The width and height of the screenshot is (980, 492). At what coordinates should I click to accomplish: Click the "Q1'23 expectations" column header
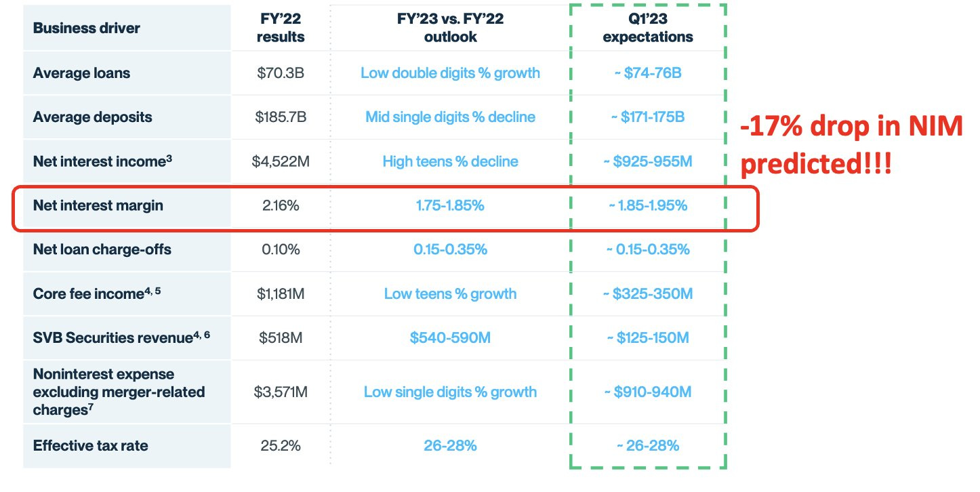(x=648, y=28)
